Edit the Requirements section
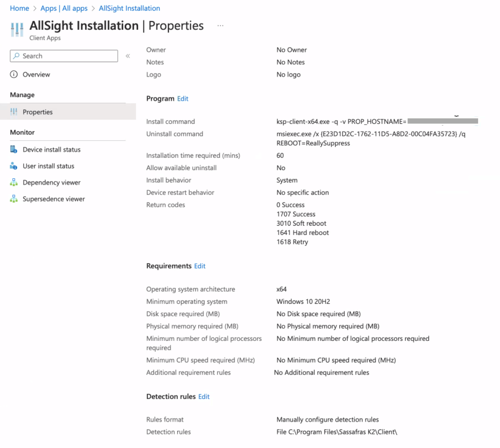 (200, 266)
